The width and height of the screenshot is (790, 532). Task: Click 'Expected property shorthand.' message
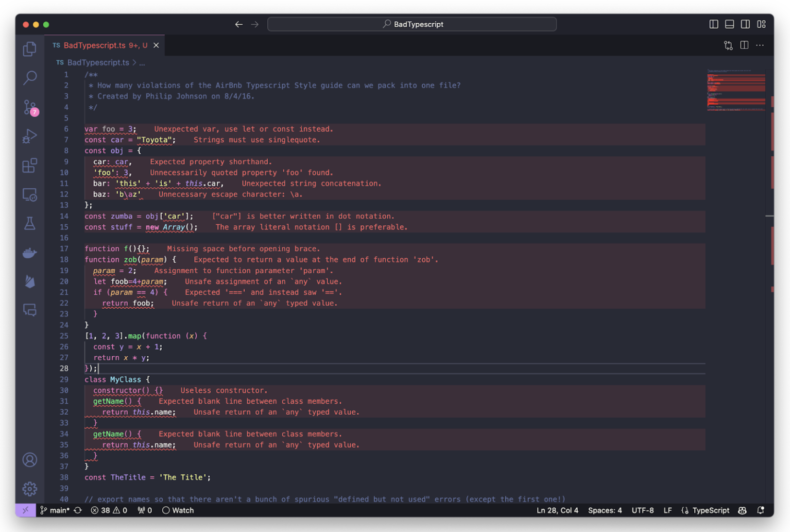click(x=211, y=162)
